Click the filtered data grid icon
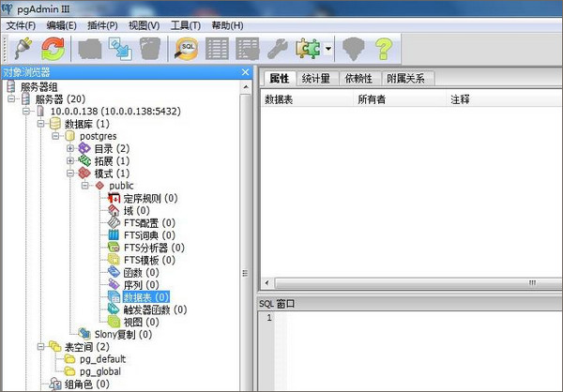 (248, 49)
